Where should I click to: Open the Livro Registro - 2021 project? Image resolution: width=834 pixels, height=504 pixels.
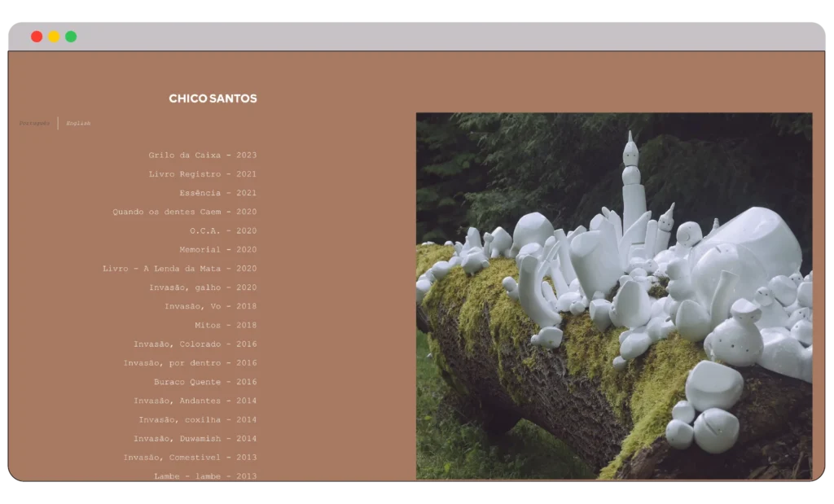pos(202,174)
